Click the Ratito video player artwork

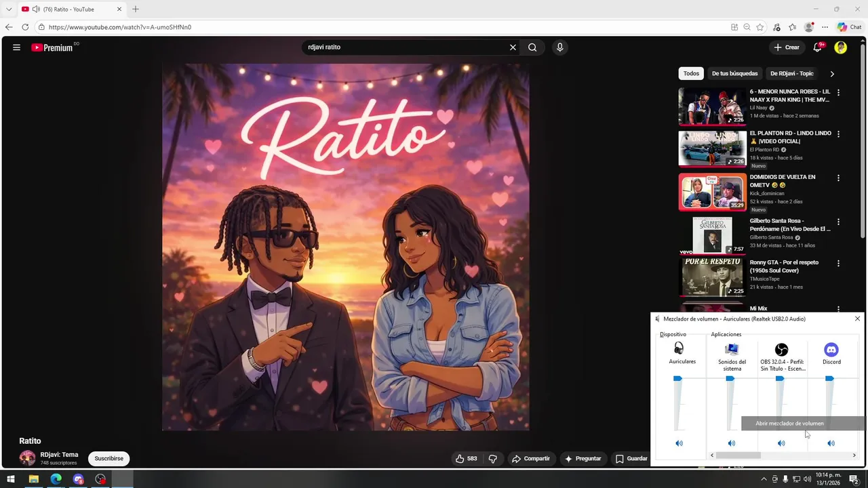(x=346, y=247)
